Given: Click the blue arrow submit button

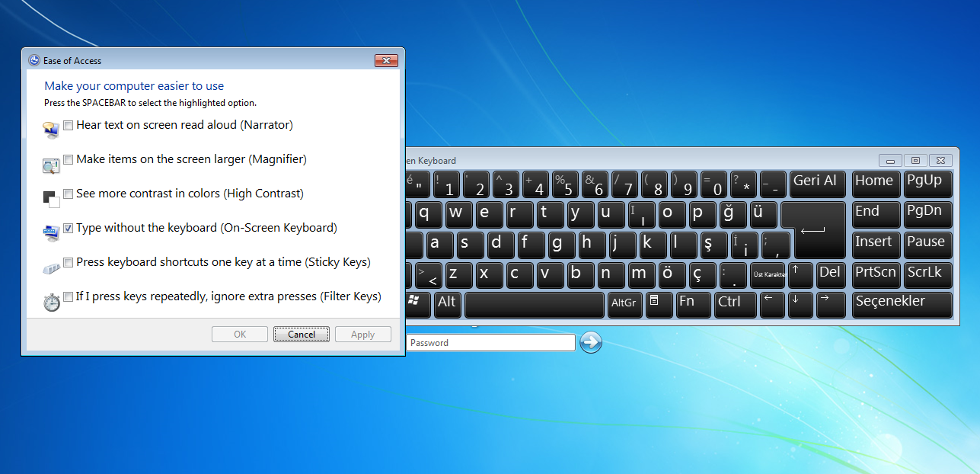Looking at the screenshot, I should point(591,342).
